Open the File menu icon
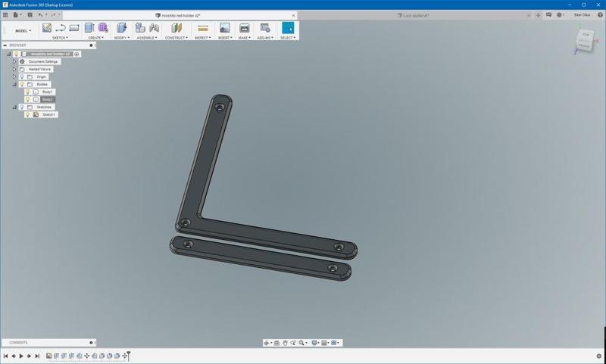 pos(17,15)
